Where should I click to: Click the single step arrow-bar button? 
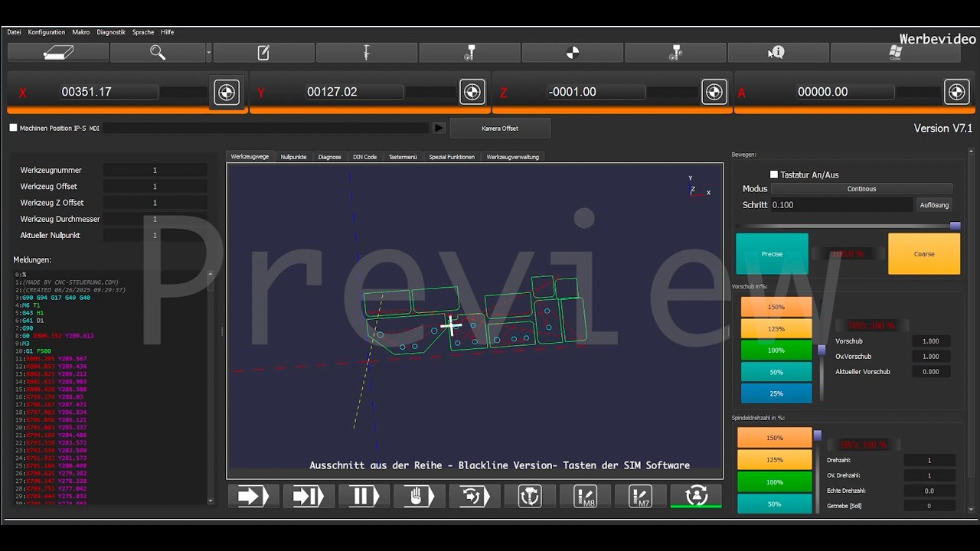[x=309, y=496]
